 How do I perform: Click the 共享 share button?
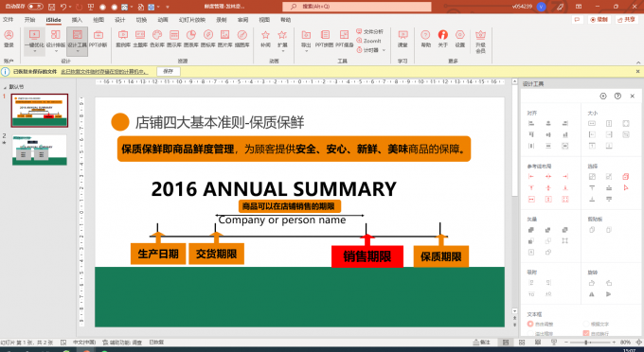pyautogui.click(x=626, y=20)
